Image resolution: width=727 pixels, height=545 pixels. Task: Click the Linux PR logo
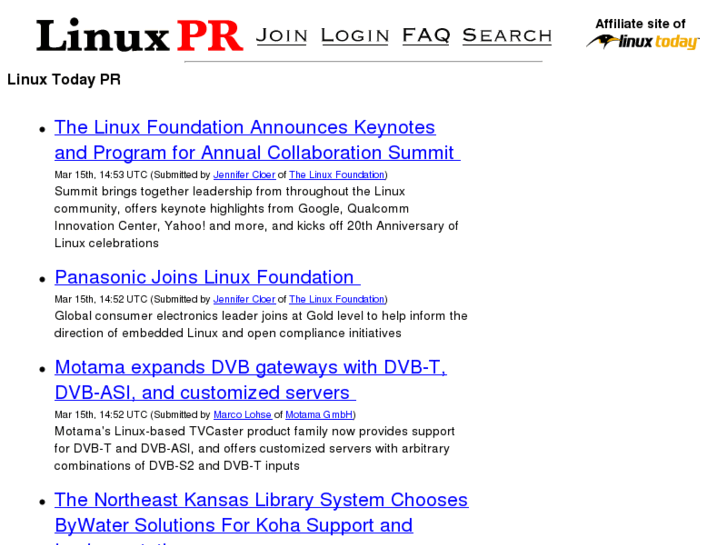(x=140, y=35)
